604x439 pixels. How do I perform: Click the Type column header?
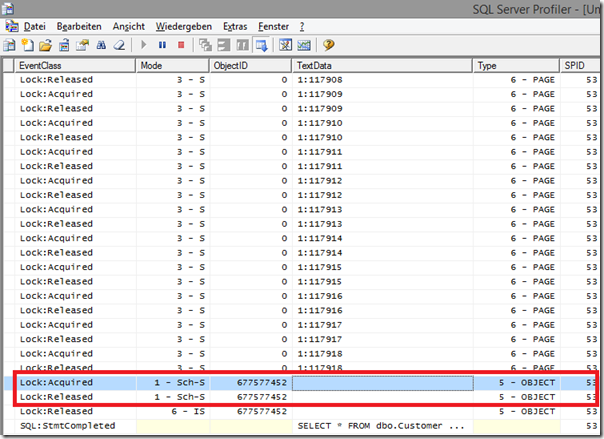(517, 65)
